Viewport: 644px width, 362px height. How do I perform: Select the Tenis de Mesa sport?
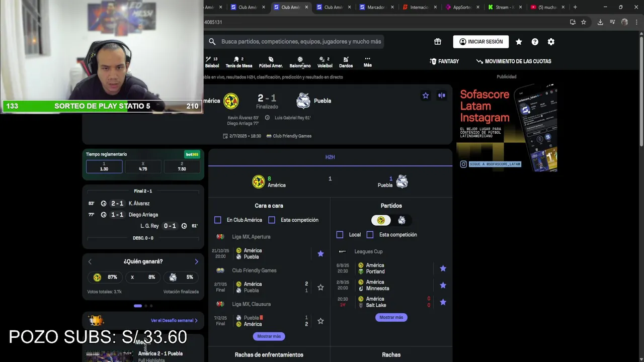(239, 62)
